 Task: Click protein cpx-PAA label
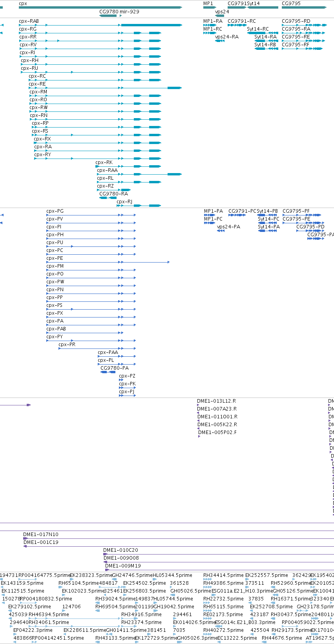108,352
